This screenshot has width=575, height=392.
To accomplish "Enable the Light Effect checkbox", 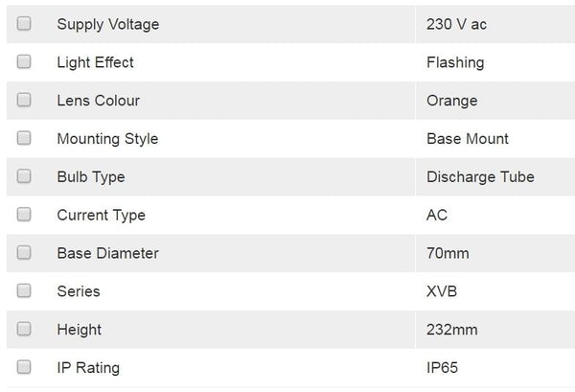I will (x=24, y=62).
